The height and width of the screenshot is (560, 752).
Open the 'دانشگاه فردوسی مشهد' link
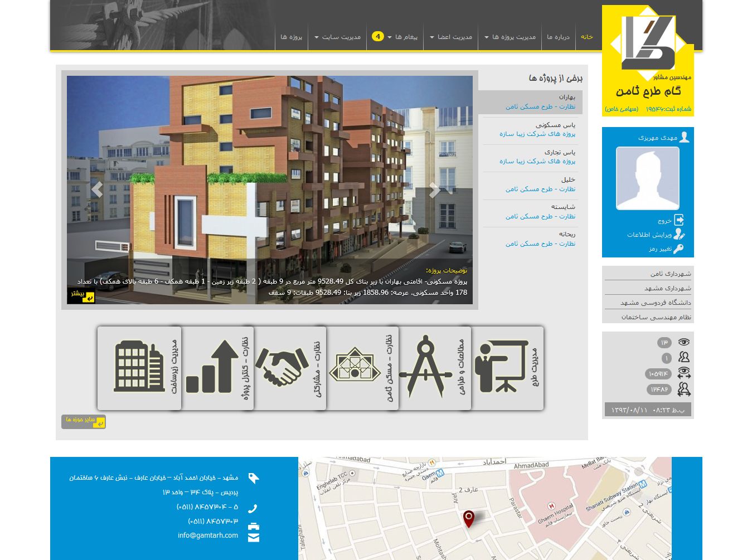tap(655, 303)
